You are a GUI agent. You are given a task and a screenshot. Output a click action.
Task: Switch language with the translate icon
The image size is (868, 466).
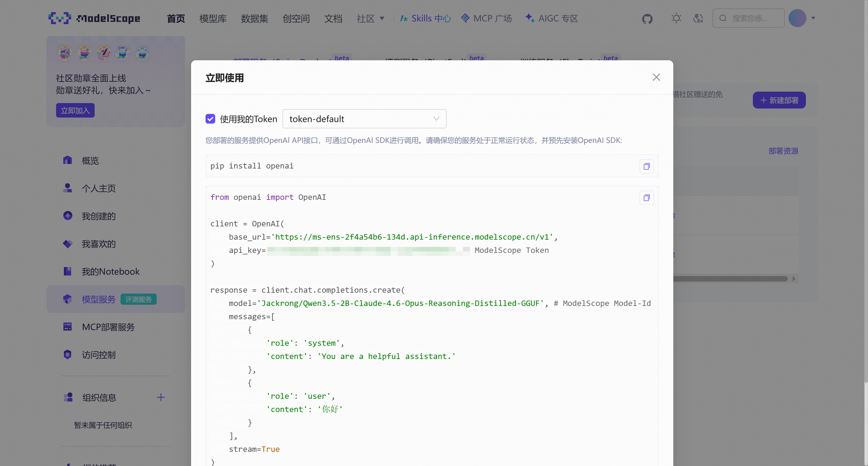tap(698, 18)
